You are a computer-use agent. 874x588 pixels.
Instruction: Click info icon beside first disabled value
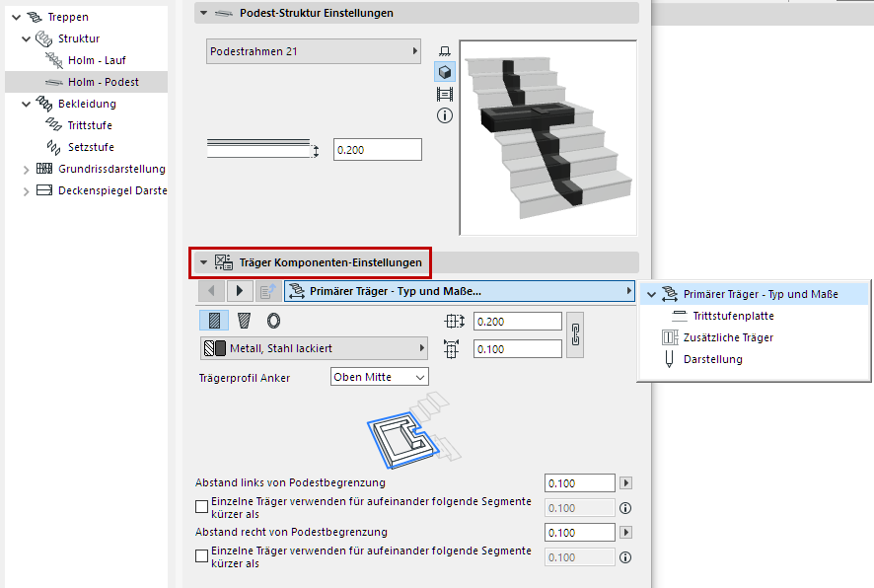[625, 508]
